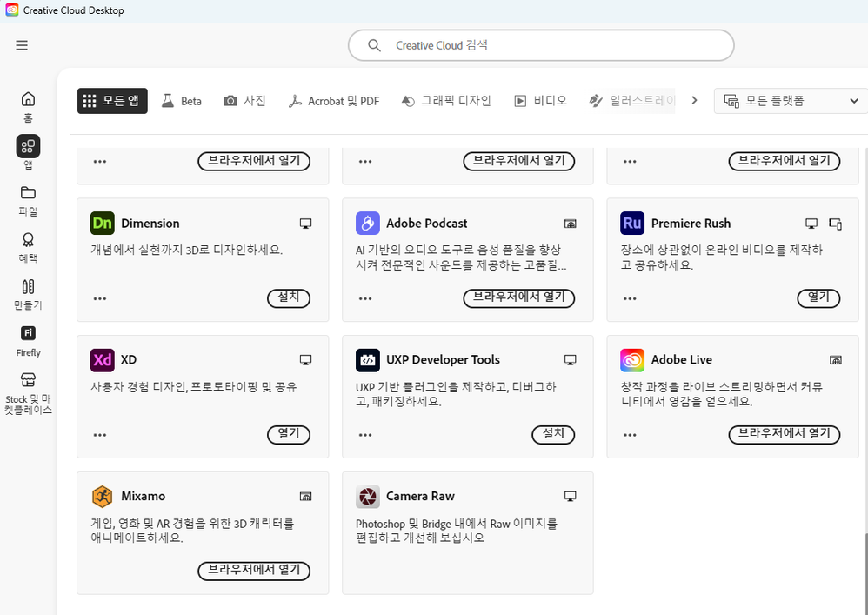
Task: Select the XD app icon
Action: (x=102, y=359)
